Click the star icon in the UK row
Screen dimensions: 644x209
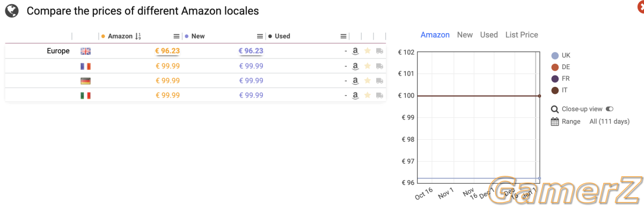pyautogui.click(x=368, y=51)
